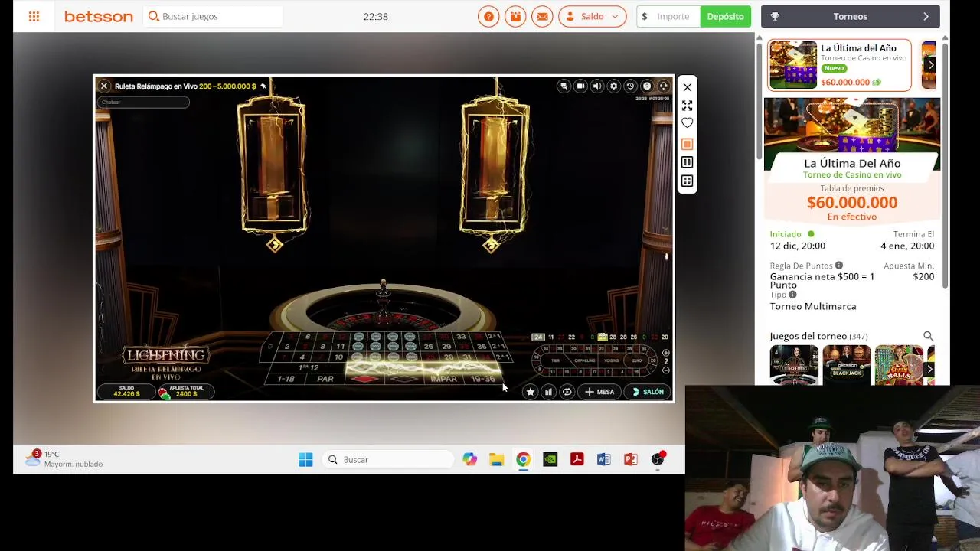Image resolution: width=980 pixels, height=551 pixels.
Task: Select La Última del Año tournament card
Action: click(840, 65)
